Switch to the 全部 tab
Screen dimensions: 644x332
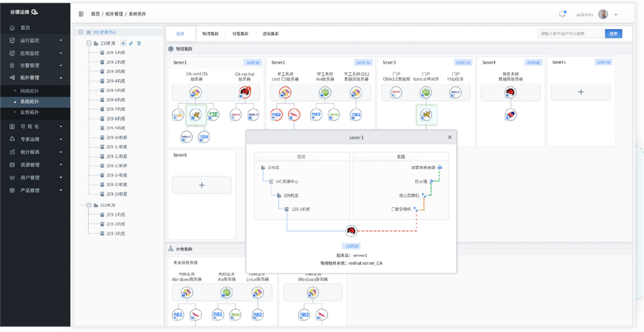click(x=180, y=34)
